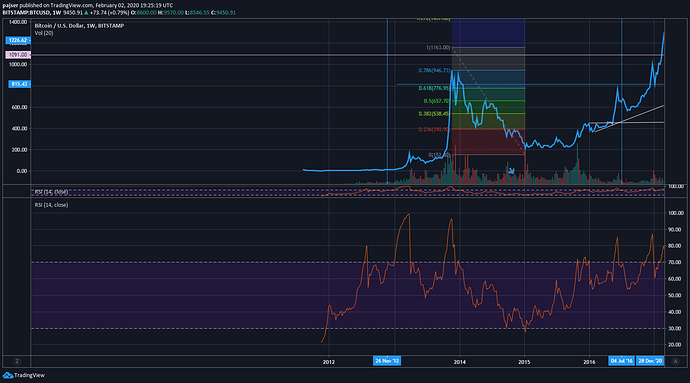
Task: Click the 815.43 blue price label
Action: (19, 84)
